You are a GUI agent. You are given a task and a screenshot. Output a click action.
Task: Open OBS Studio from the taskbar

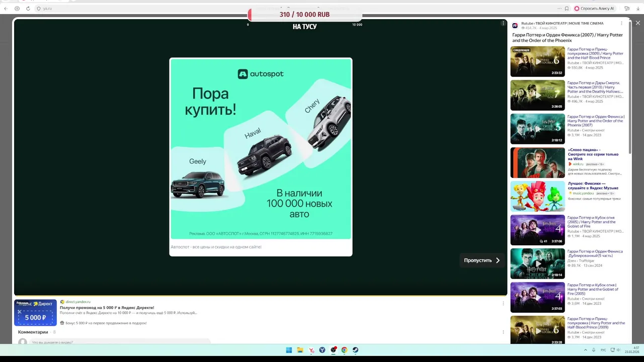(x=334, y=350)
